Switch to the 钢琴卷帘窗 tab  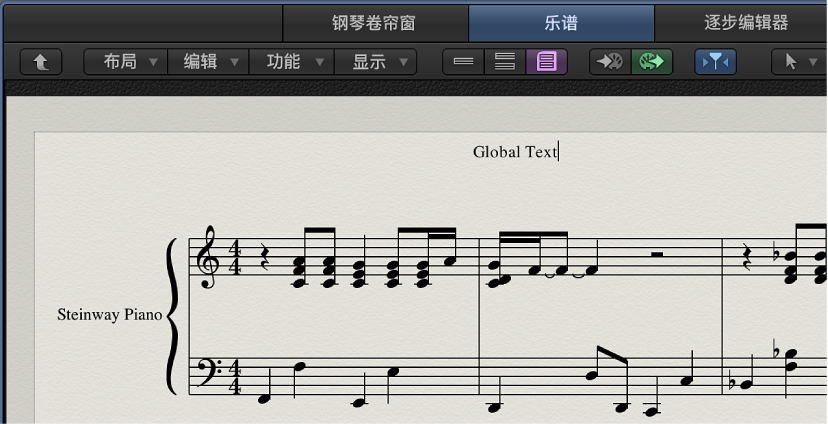coord(375,23)
